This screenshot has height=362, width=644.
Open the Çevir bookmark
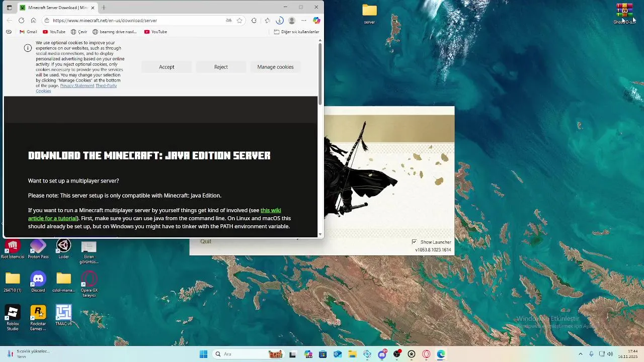pyautogui.click(x=79, y=32)
